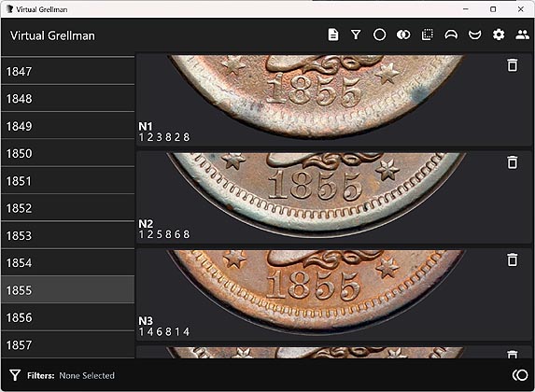Select year 1848 in the list
This screenshot has width=535, height=392.
[68, 99]
